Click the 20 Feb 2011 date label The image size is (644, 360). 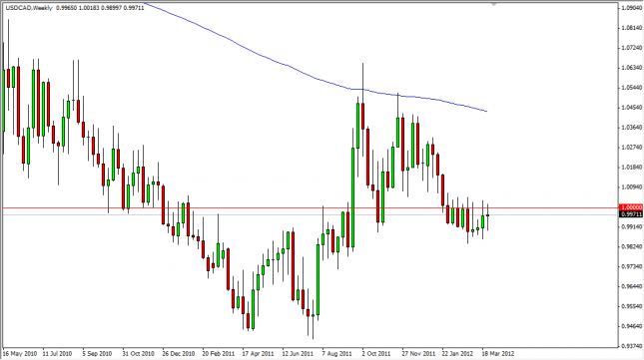[x=218, y=353]
